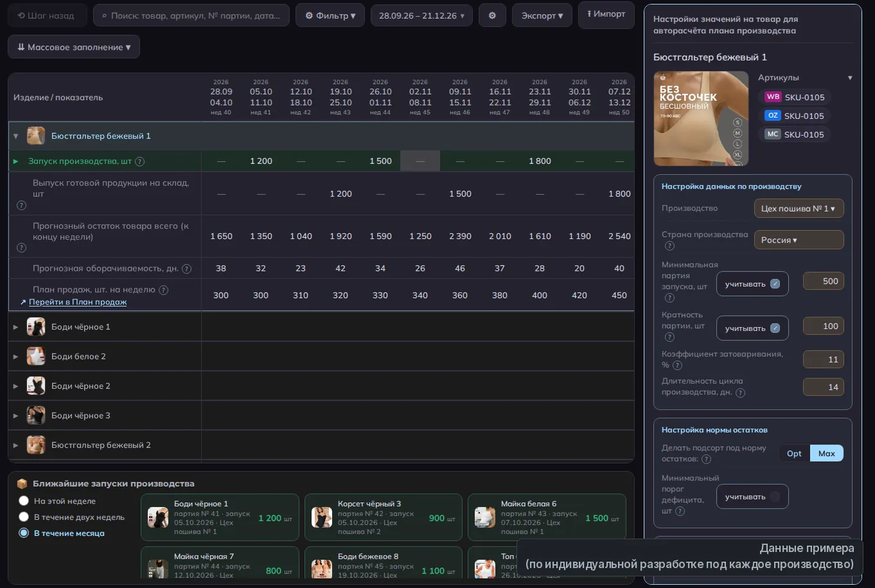Expand the Боди чёрное 1 row

point(16,327)
